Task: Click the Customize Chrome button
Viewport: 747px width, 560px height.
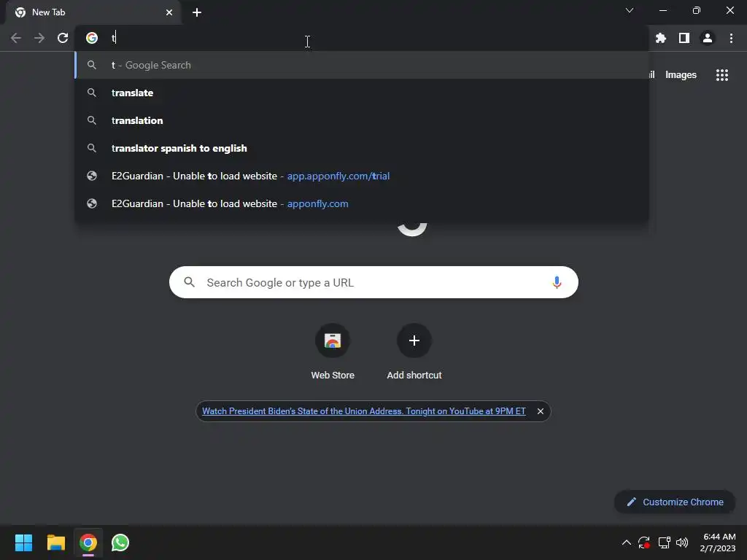Action: click(x=675, y=502)
